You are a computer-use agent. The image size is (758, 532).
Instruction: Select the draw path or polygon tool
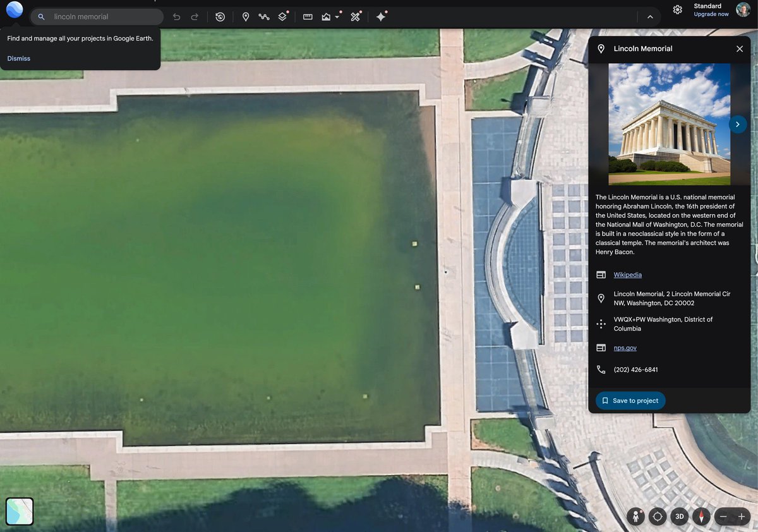pyautogui.click(x=264, y=17)
